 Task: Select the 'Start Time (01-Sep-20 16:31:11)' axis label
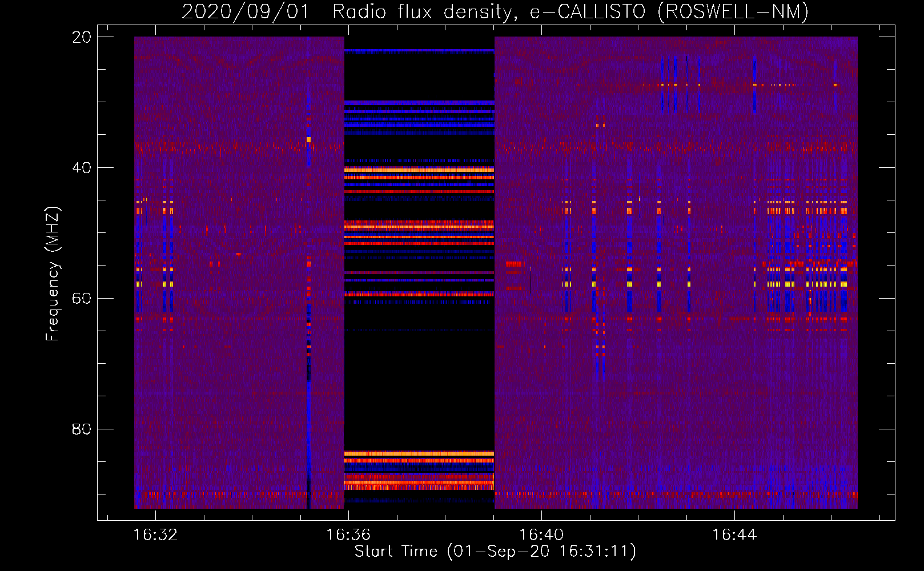495,552
